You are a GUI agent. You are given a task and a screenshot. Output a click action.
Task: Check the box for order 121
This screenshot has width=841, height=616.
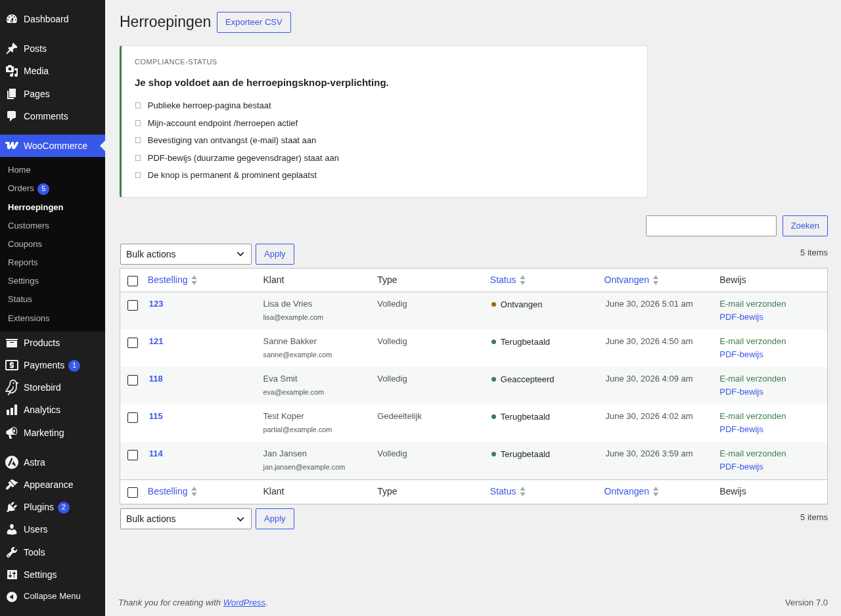click(133, 343)
